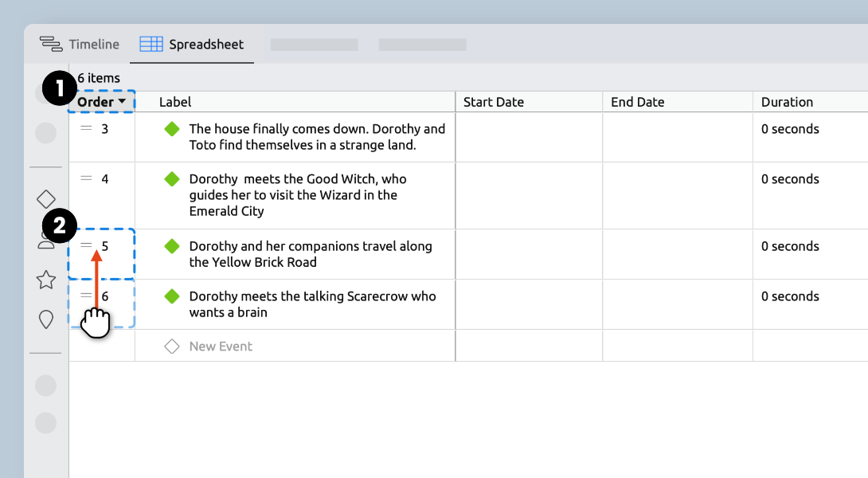Click '0 seconds' duration in row 4
Image resolution: width=868 pixels, height=478 pixels.
pyautogui.click(x=790, y=179)
